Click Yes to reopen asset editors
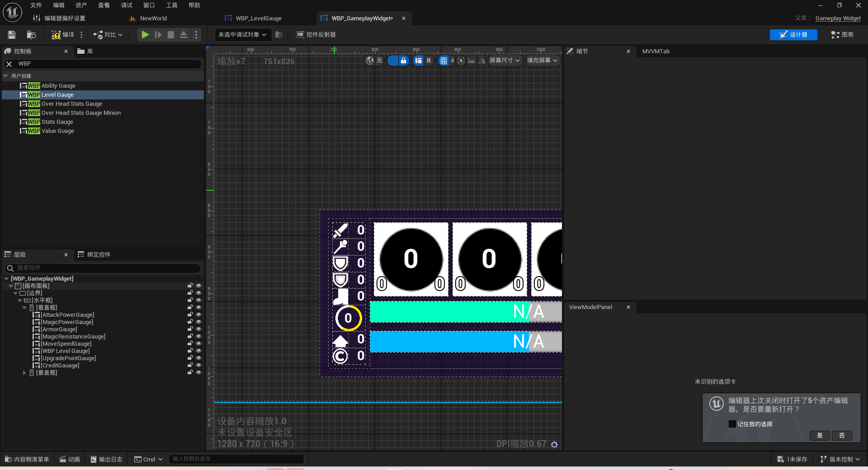Viewport: 868px width, 470px height. (820, 436)
